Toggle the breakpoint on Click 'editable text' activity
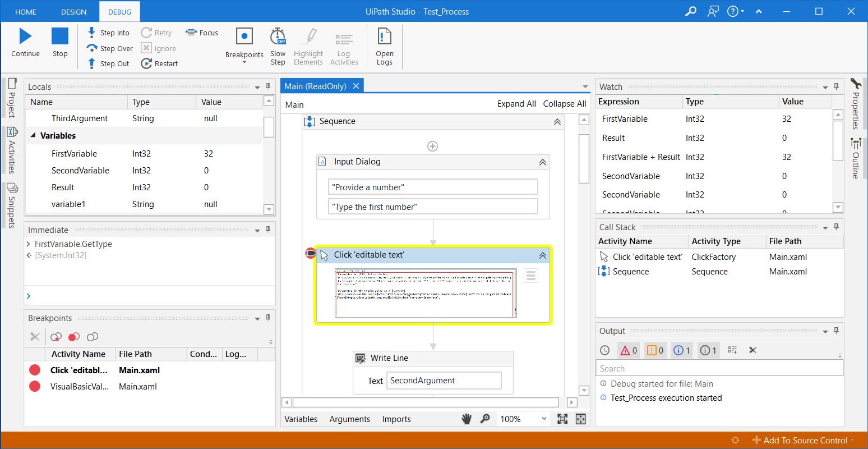 [311, 253]
